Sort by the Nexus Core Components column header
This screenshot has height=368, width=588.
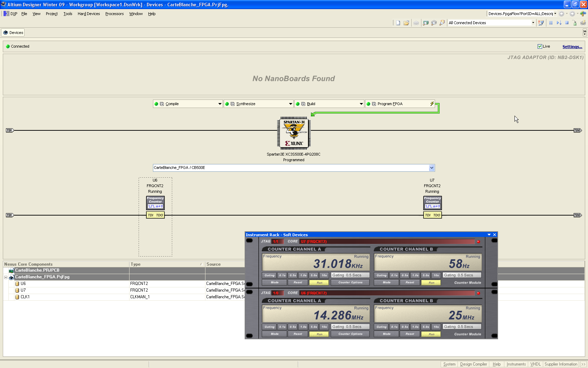click(66, 264)
